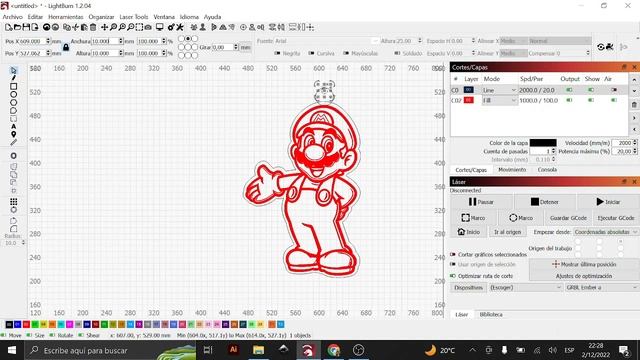The image size is (640, 360).
Task: Open the Archivo menu
Action: [x=13, y=17]
